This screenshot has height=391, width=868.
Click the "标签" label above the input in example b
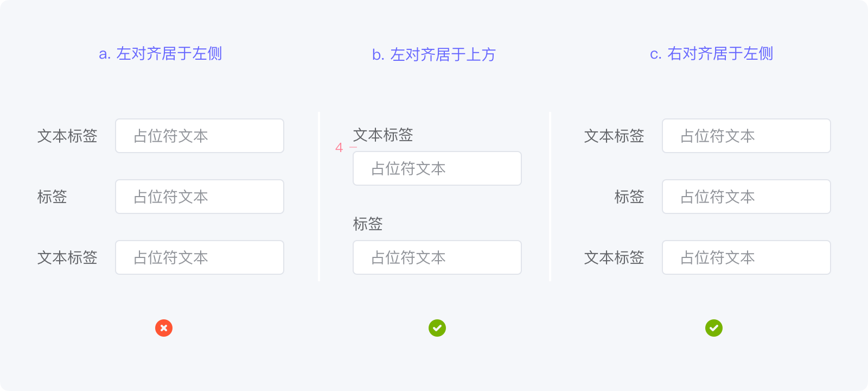click(368, 224)
